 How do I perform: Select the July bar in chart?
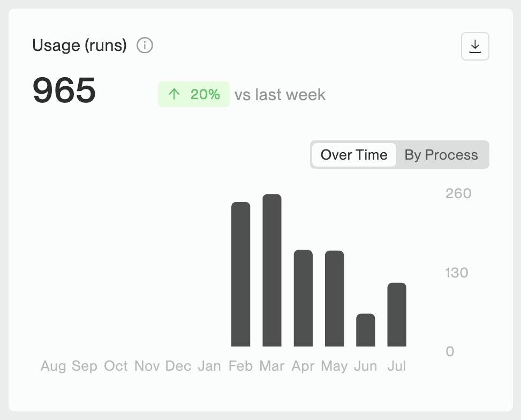point(397,314)
